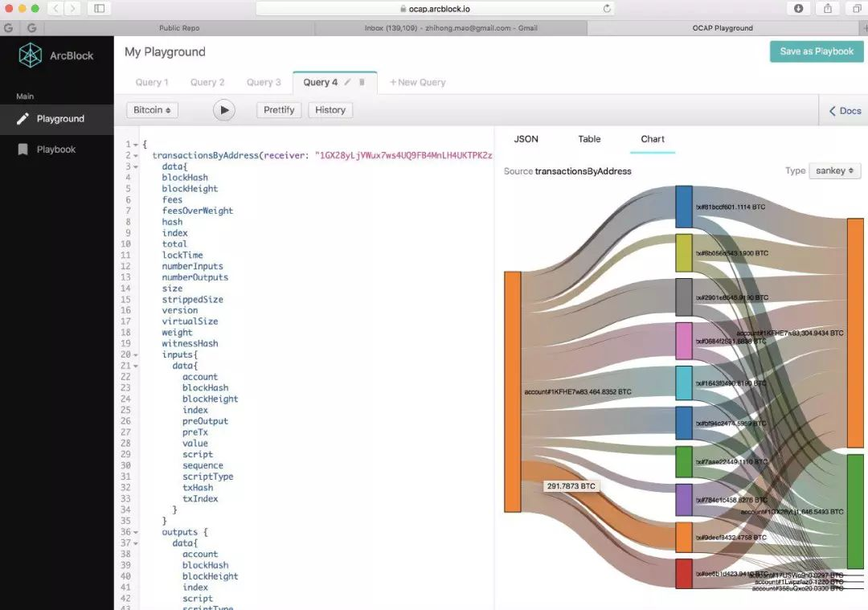Collapse the data fold arrow at line 21
This screenshot has height=610, width=868.
point(136,366)
